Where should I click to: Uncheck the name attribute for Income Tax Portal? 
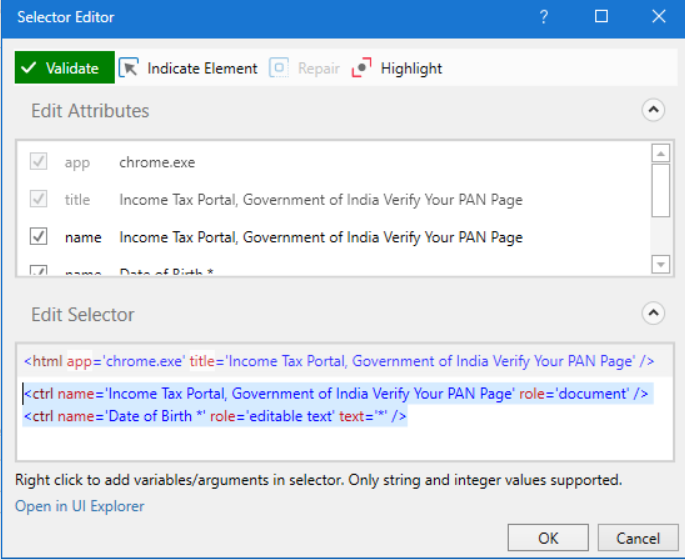point(38,237)
